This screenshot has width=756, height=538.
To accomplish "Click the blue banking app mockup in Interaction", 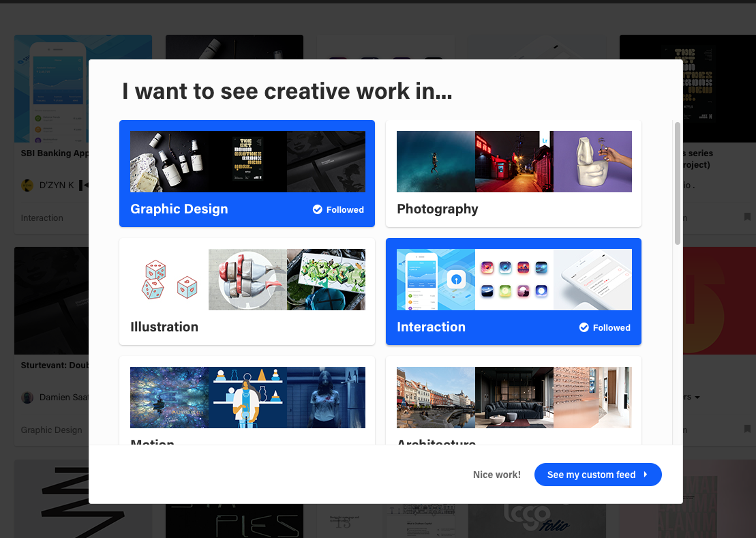I will click(436, 280).
